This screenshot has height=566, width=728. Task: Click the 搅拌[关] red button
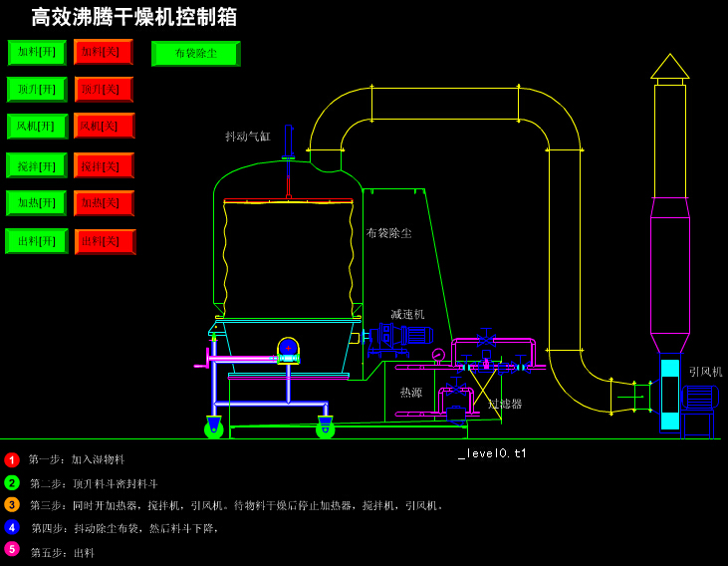(104, 165)
